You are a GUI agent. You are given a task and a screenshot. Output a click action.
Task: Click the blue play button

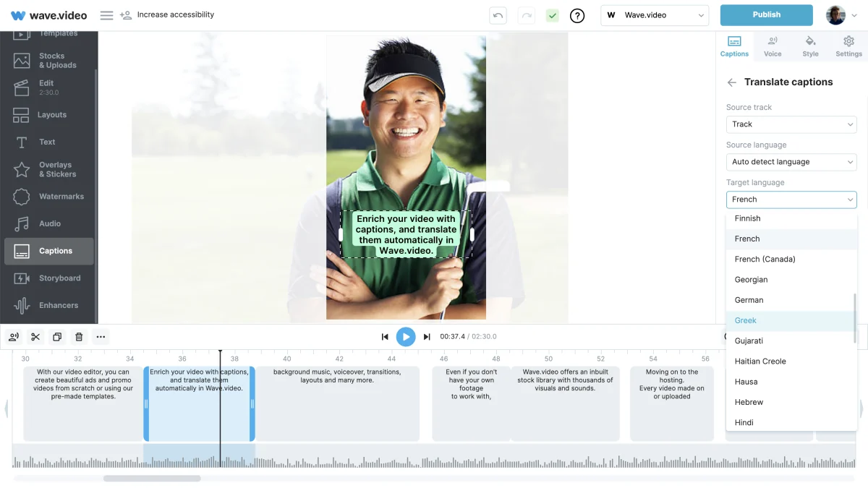(x=406, y=336)
